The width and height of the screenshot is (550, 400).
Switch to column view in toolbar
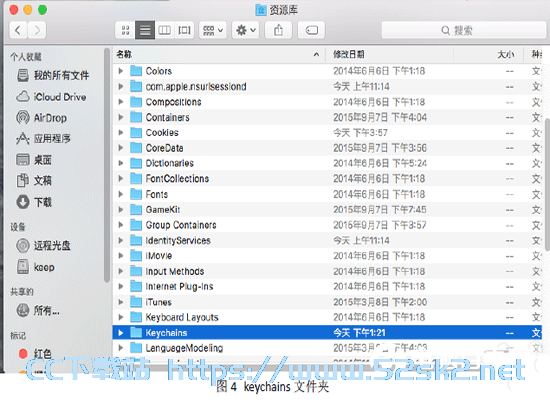click(x=165, y=31)
